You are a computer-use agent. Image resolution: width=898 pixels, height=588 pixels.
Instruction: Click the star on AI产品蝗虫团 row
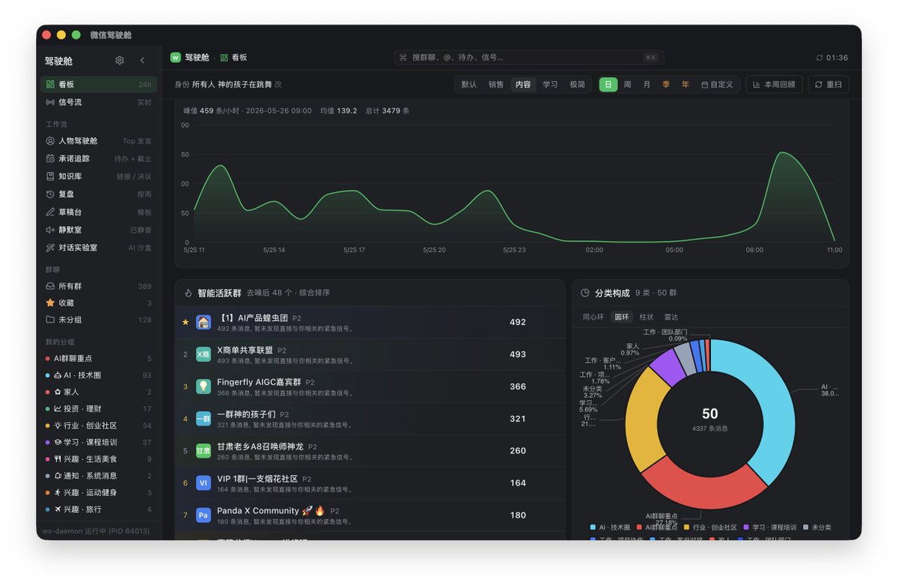186,322
